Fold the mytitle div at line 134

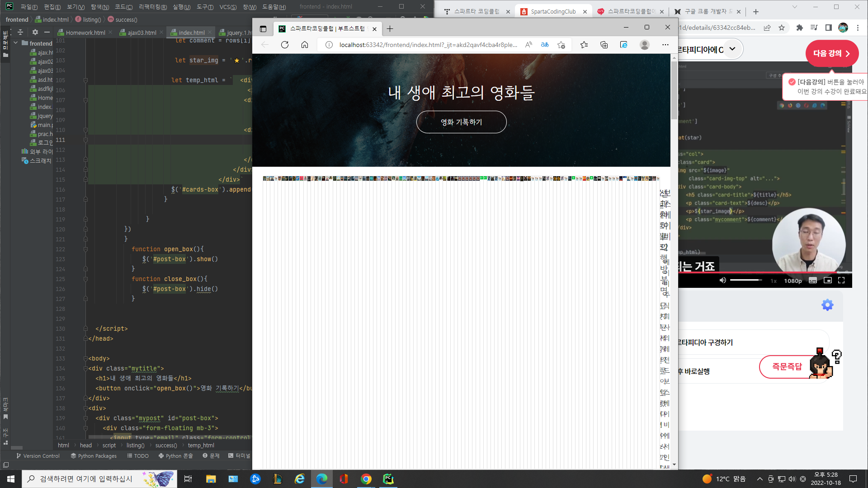(85, 368)
